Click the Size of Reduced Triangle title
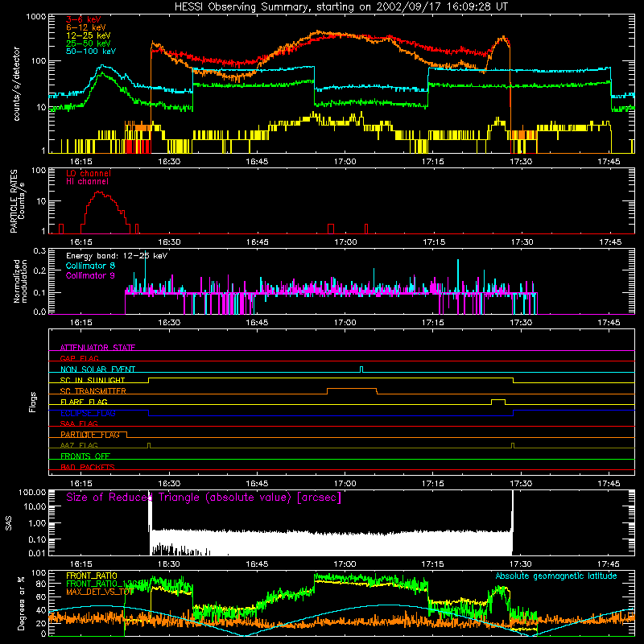 tap(204, 497)
